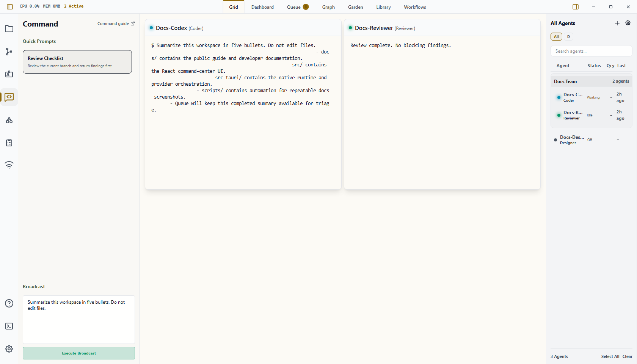Open the Workflows tab
The width and height of the screenshot is (637, 364).
415,7
